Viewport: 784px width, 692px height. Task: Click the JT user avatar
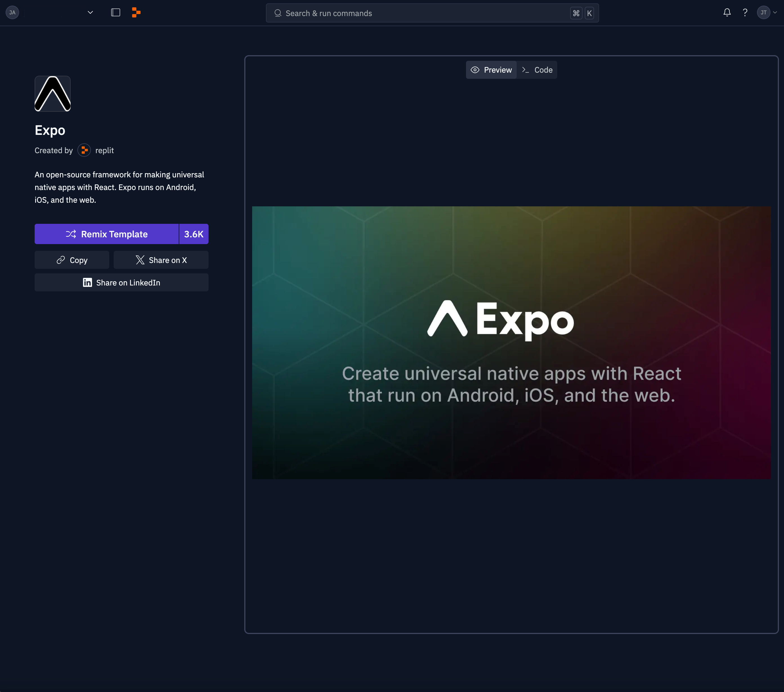click(763, 13)
